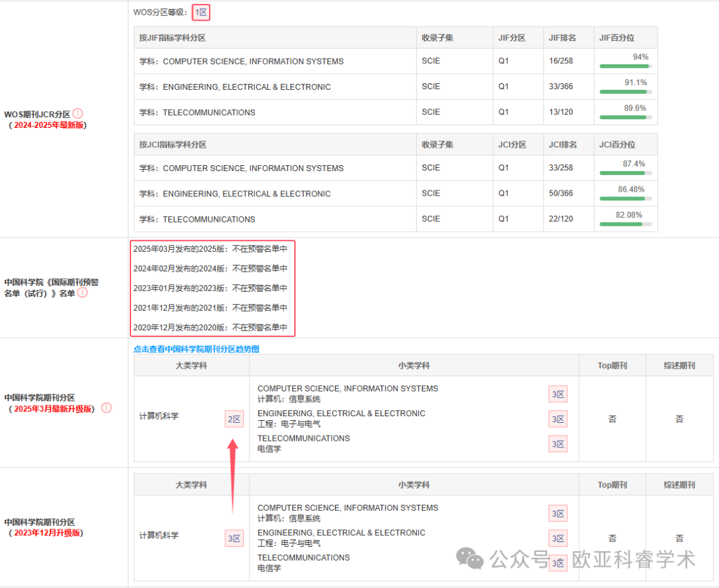
Task: Select line 2023年01月发布的2023版:不在预警名单中
Action: pyautogui.click(x=210, y=288)
